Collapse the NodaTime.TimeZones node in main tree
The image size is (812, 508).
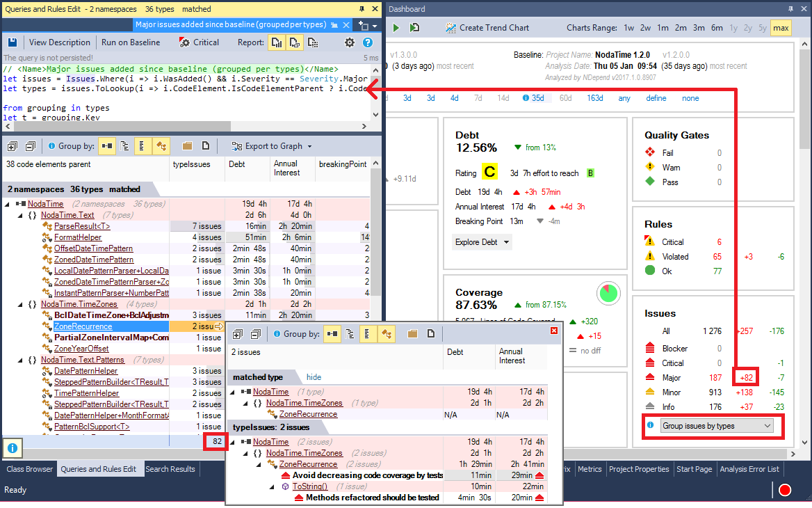(20, 304)
